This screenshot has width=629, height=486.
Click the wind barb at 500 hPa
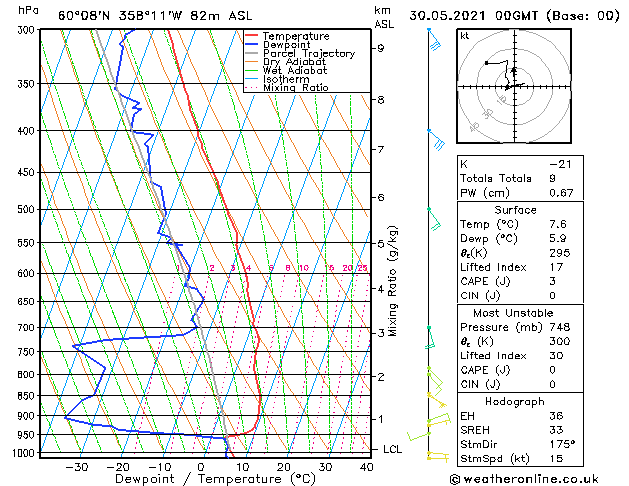pos(434,219)
